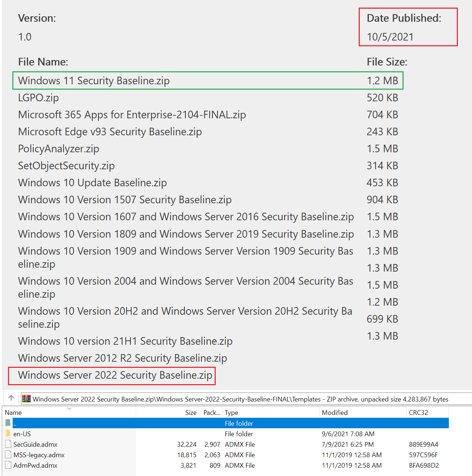The width and height of the screenshot is (472, 476).
Task: Select Windows 10 Version 20H2 baseline zip
Action: (x=185, y=318)
